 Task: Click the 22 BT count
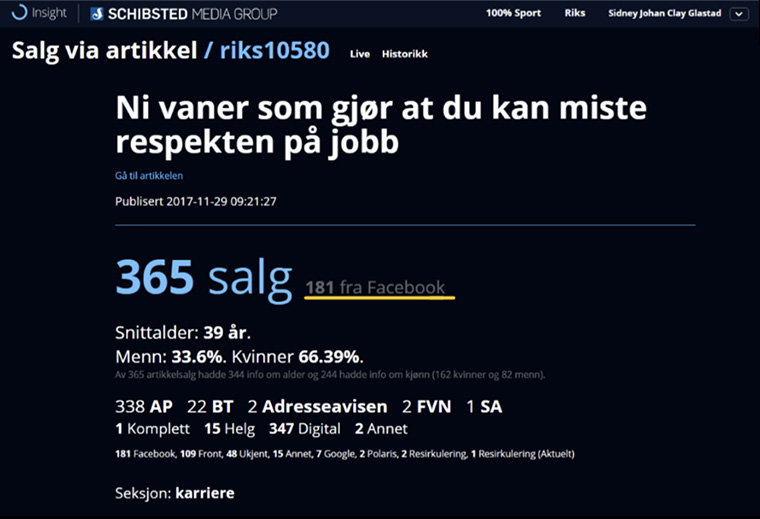tap(210, 407)
